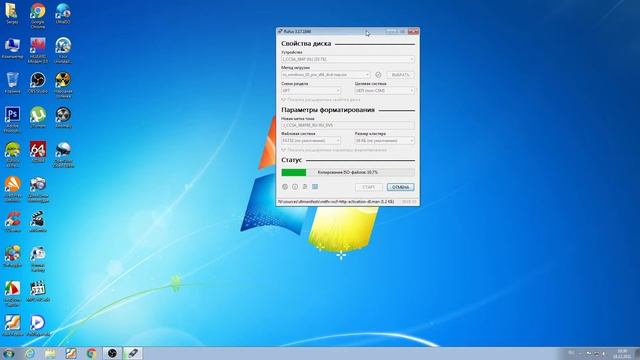Open the Rufus language globe icon
This screenshot has width=640, height=360.
point(285,187)
